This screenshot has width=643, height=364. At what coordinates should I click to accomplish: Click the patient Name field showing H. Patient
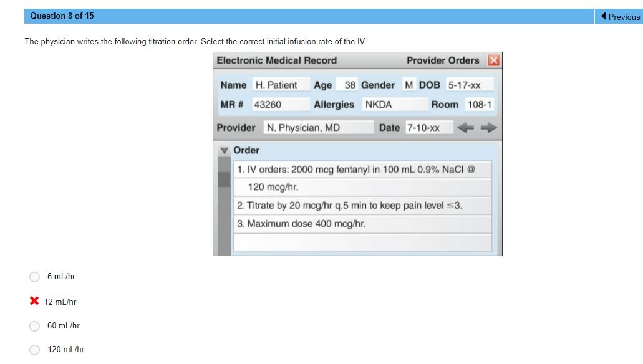(281, 85)
